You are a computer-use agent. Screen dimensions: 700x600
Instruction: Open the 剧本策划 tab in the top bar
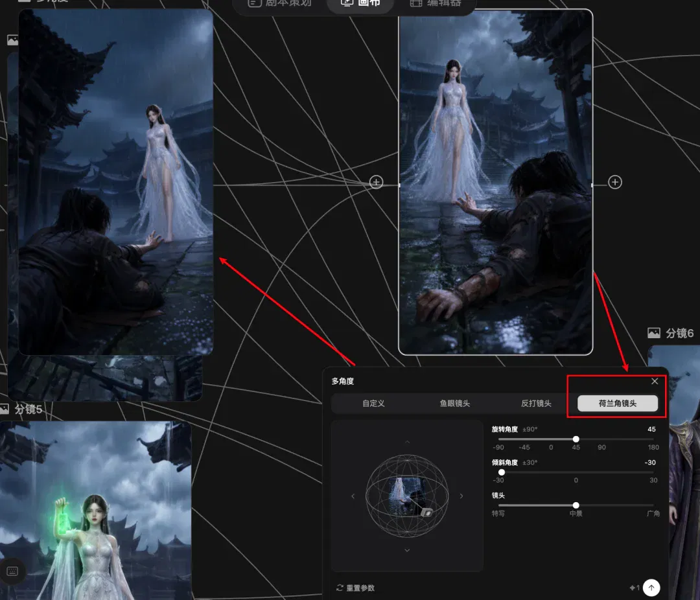280,4
